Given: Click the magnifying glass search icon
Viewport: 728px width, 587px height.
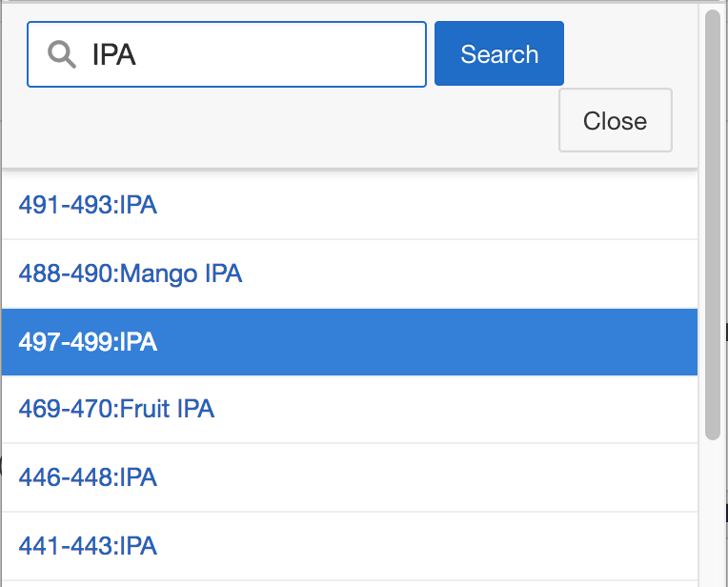Looking at the screenshot, I should click(x=62, y=55).
